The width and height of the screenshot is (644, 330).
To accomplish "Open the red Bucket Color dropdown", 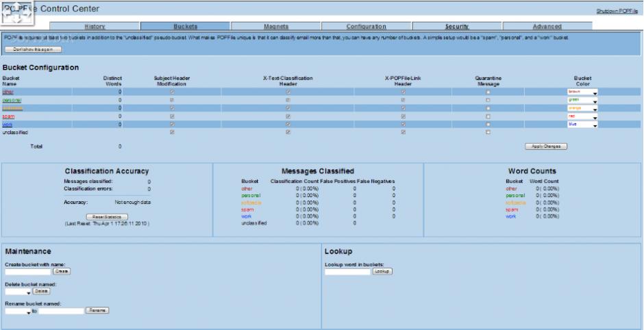I will coord(582,116).
